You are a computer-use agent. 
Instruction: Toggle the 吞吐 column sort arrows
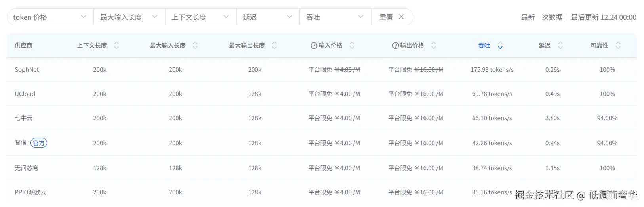click(x=500, y=46)
